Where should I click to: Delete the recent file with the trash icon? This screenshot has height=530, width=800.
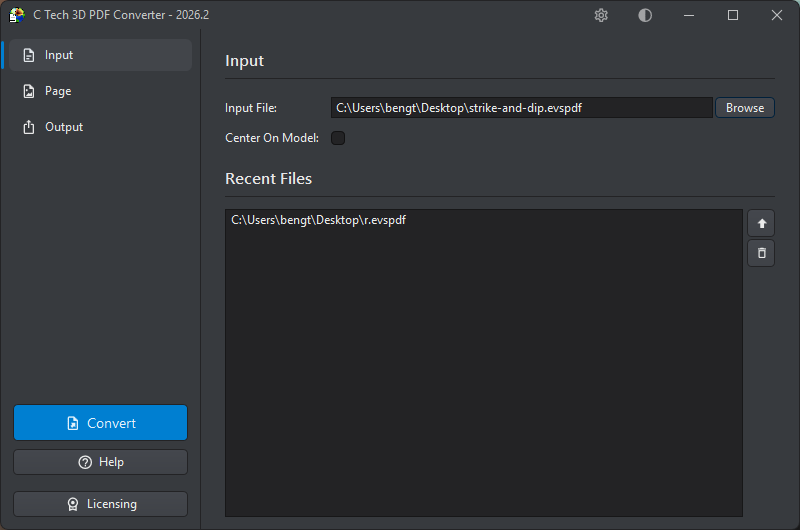(x=761, y=253)
